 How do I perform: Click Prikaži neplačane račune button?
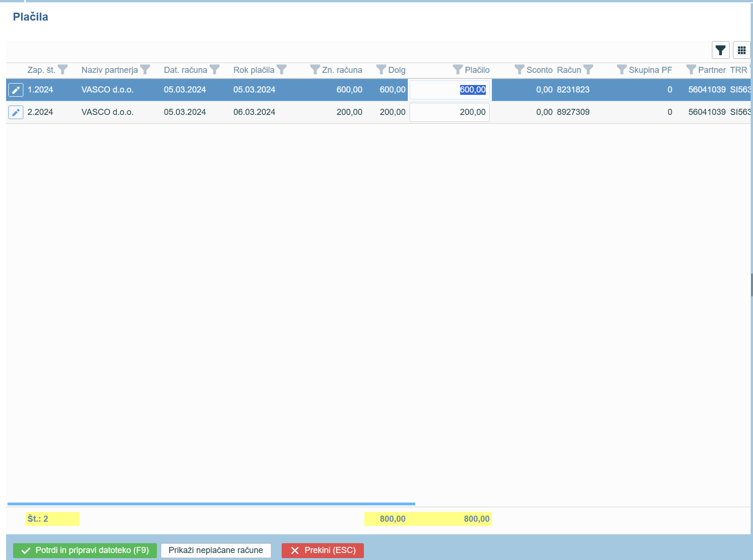216,550
